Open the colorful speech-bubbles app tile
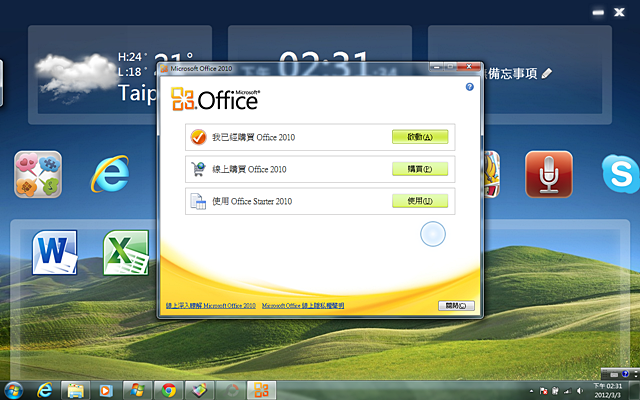Image resolution: width=640 pixels, height=400 pixels. 38,174
